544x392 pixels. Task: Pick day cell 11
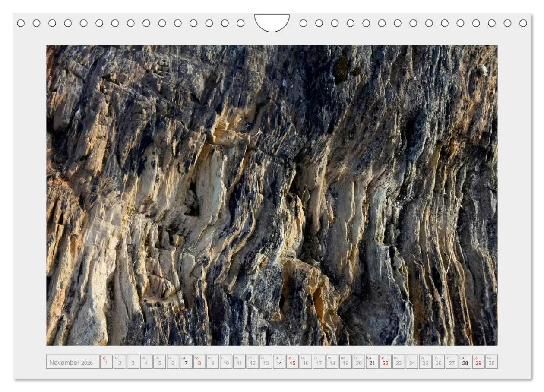240,362
